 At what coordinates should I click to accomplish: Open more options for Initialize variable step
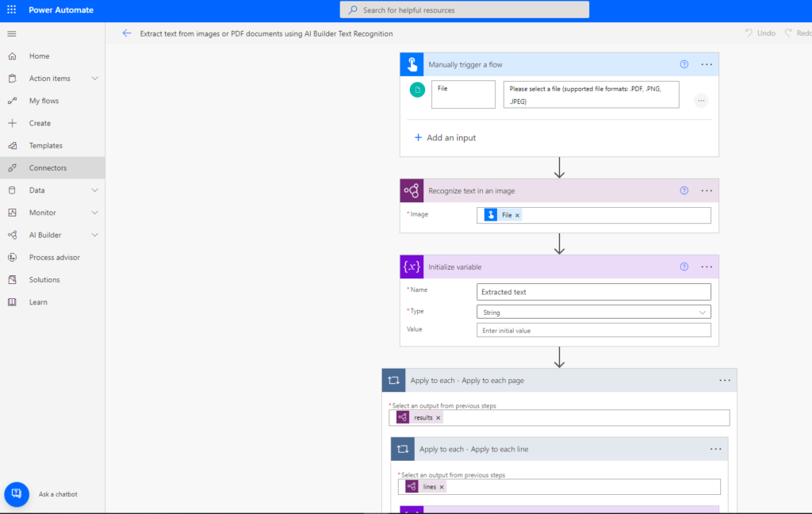[707, 267]
